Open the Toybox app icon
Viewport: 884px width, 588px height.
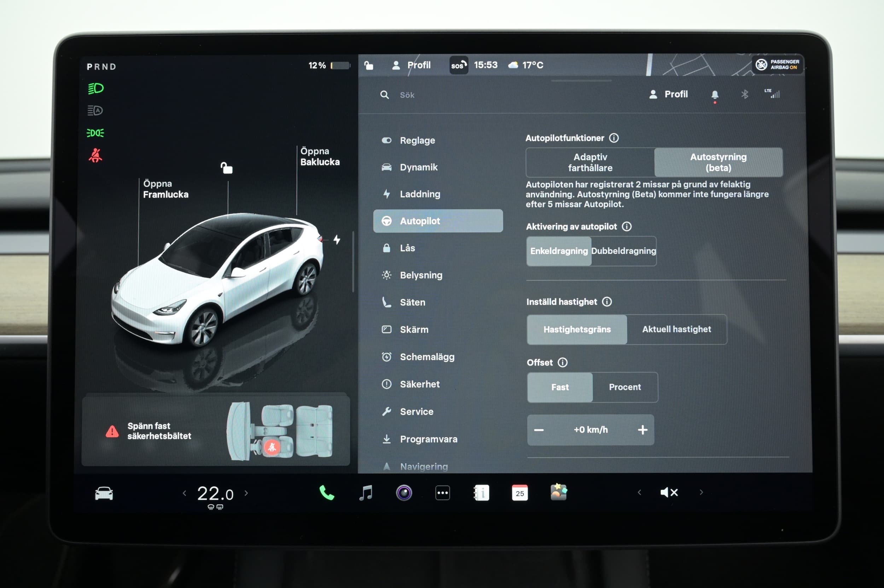[x=558, y=492]
